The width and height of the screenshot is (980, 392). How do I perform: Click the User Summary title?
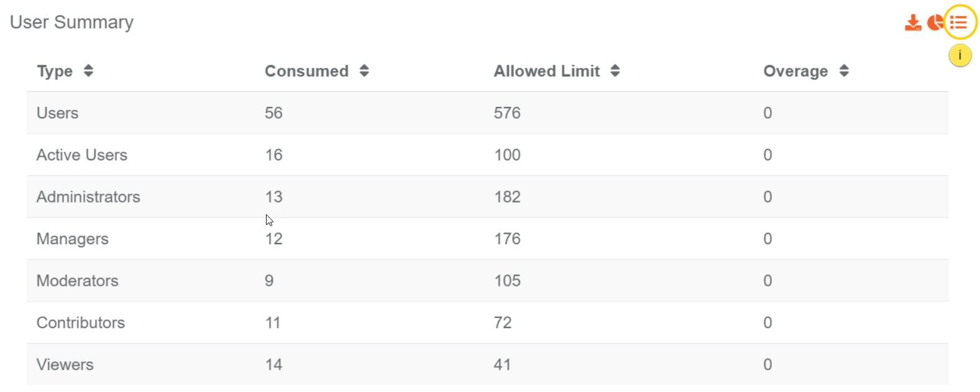click(x=71, y=22)
